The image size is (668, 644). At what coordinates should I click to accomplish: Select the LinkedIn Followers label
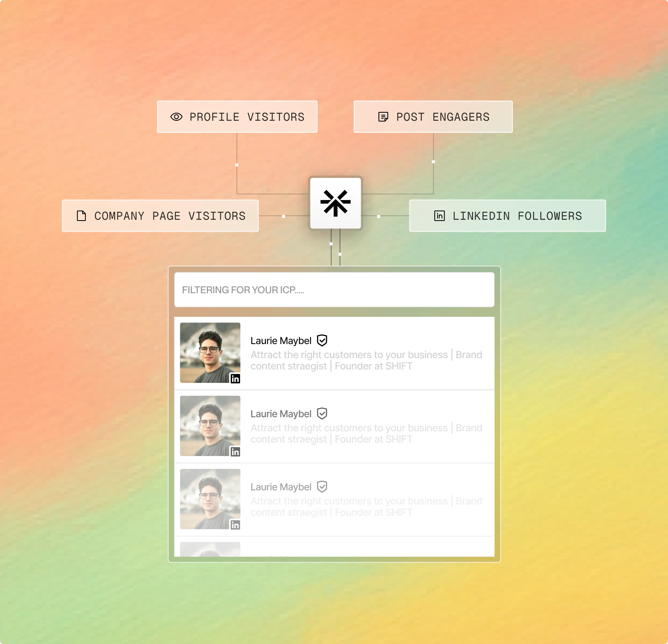(x=517, y=216)
